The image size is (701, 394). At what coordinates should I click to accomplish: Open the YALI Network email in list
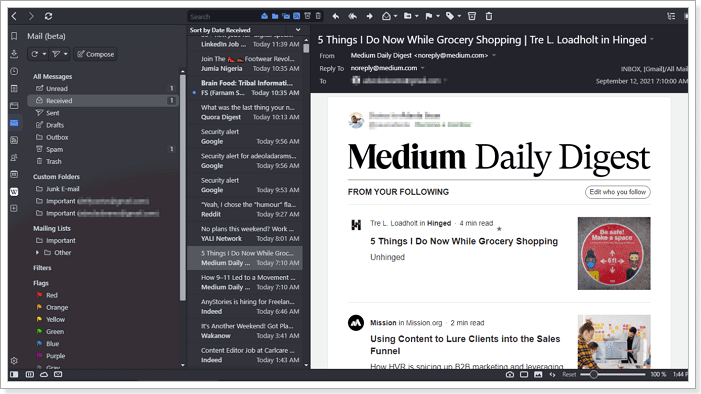coord(245,233)
